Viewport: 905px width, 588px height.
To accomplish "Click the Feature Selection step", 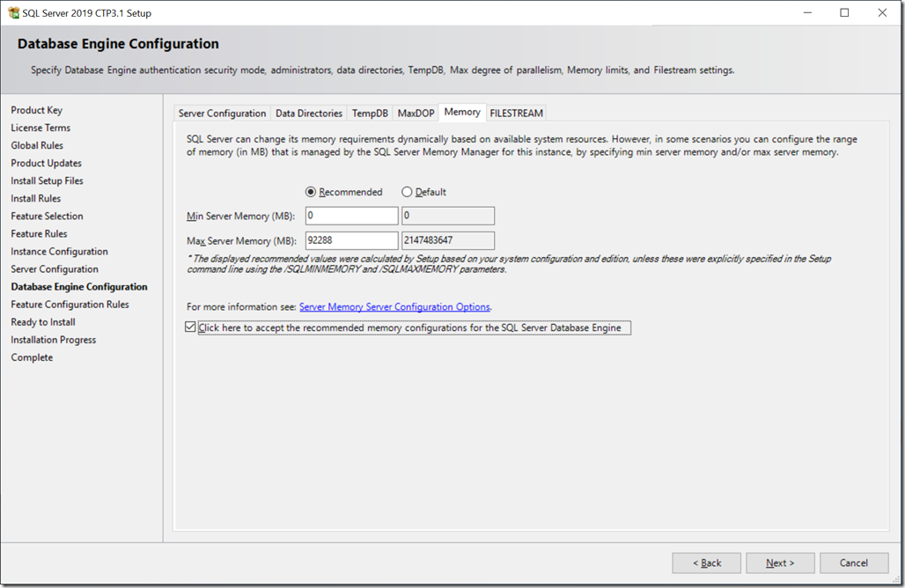I will [47, 216].
